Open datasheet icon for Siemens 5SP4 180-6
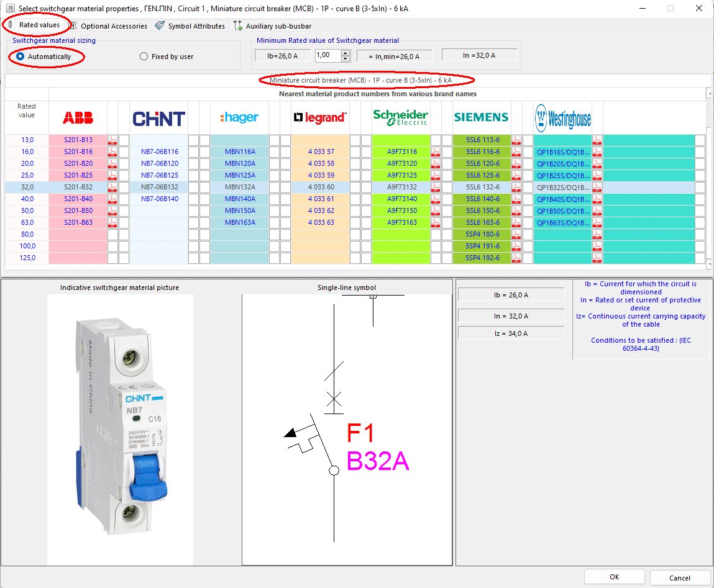Screen dimensions: 714x588 coord(516,234)
